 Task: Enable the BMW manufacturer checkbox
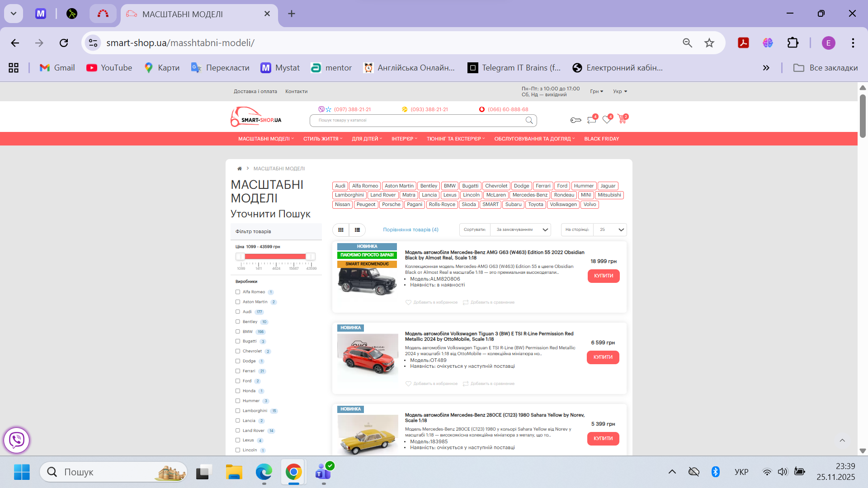238,332
